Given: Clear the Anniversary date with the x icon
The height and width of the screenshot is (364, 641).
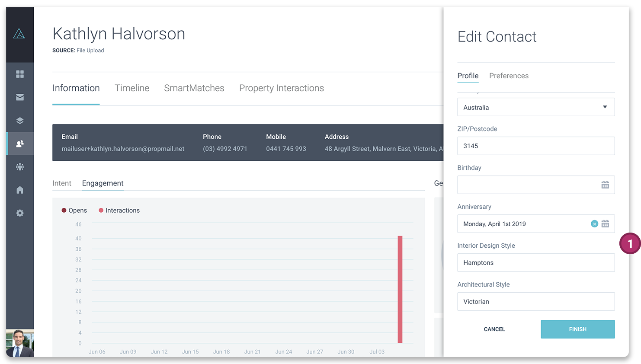Looking at the screenshot, I should [594, 224].
